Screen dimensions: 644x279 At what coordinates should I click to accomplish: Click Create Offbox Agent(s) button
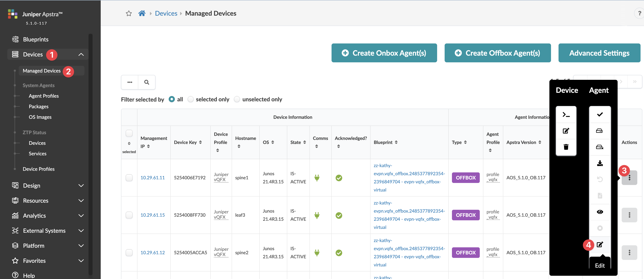pos(497,53)
